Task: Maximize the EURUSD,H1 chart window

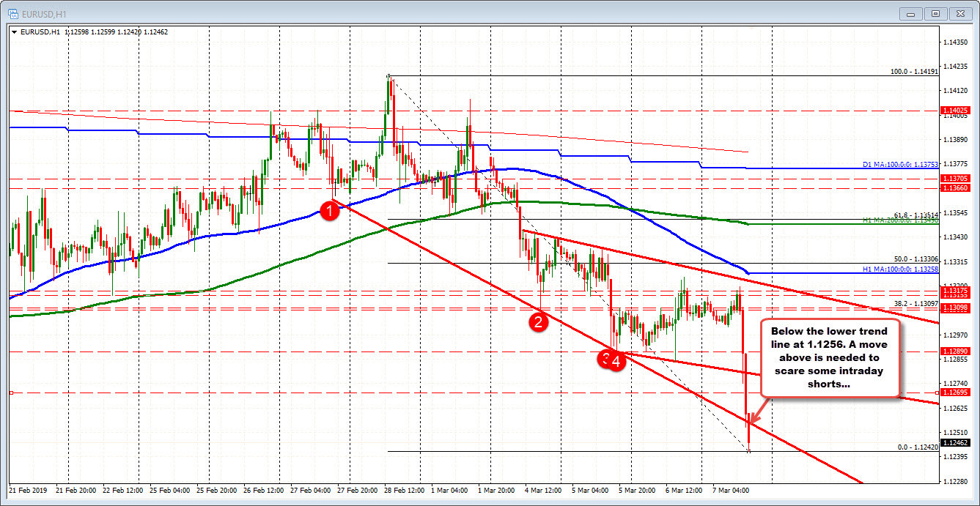Action: pyautogui.click(x=935, y=13)
